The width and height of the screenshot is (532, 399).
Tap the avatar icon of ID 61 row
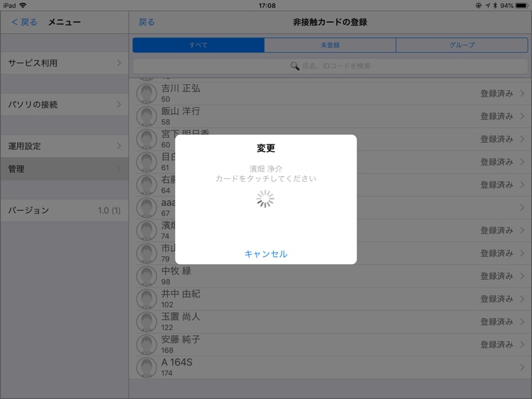coord(147,162)
